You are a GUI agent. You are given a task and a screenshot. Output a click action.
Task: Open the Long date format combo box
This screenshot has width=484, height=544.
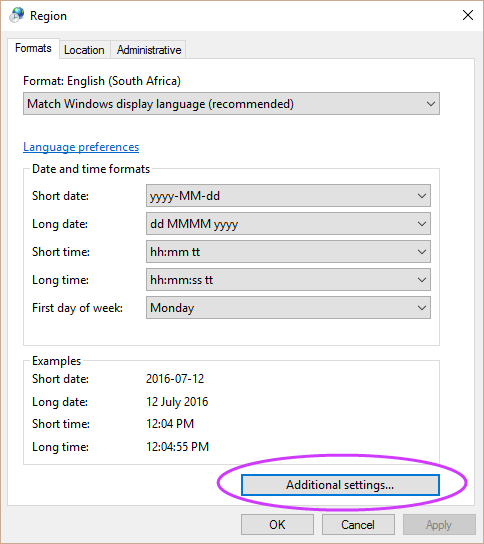(288, 224)
